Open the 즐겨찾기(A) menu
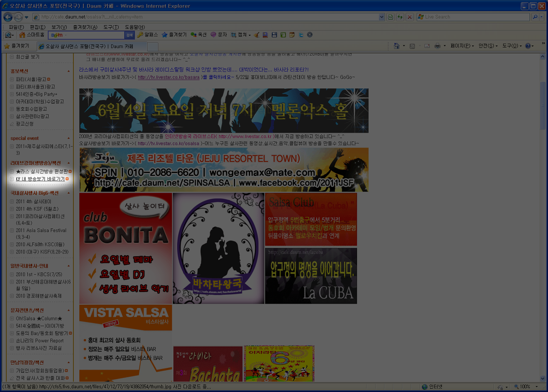Screen dimensions: 548x392 click(x=85, y=27)
